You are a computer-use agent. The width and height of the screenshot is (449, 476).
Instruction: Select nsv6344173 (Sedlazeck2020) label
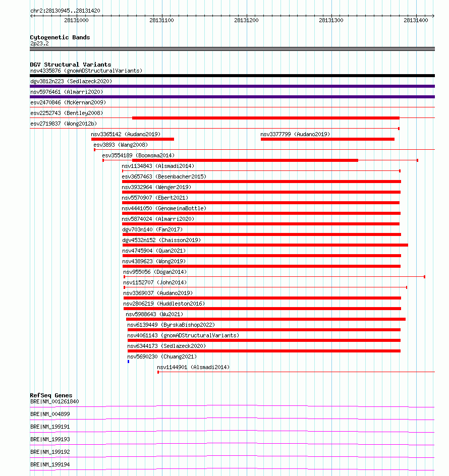(x=166, y=346)
